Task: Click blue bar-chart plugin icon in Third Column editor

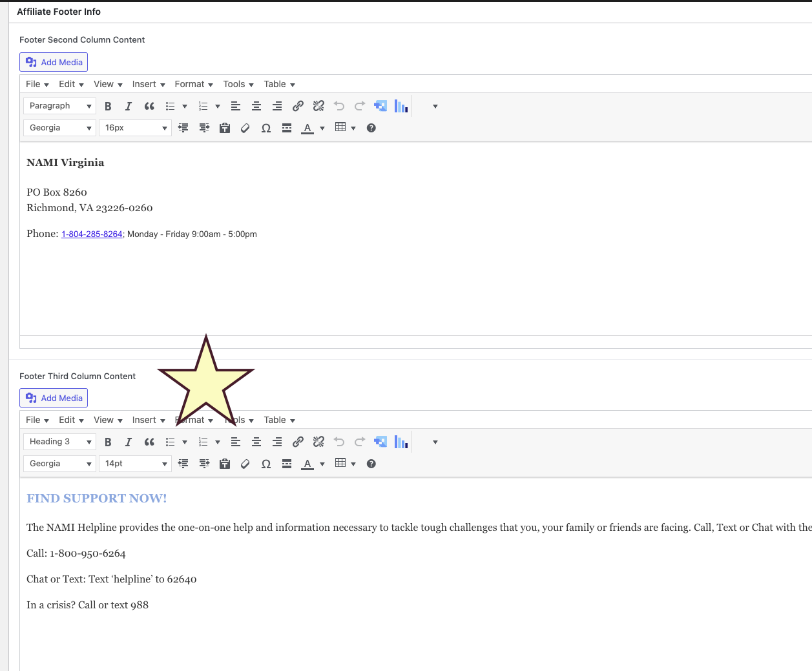Action: click(x=401, y=442)
